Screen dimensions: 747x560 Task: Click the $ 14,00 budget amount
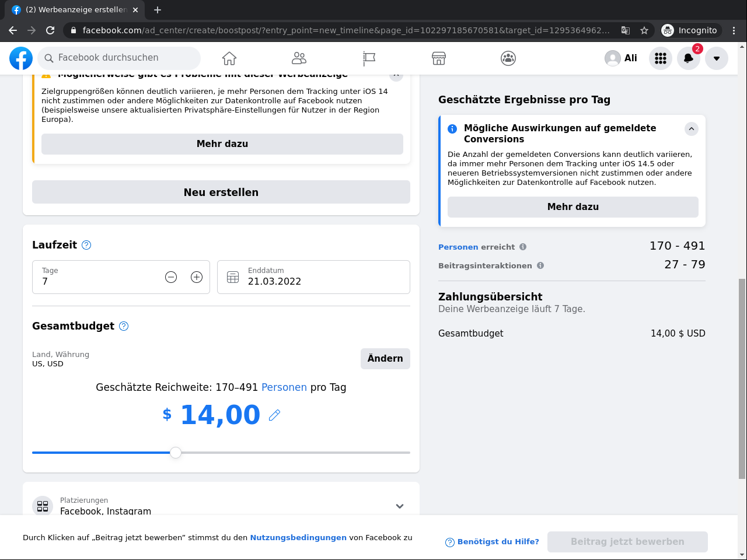coord(212,415)
